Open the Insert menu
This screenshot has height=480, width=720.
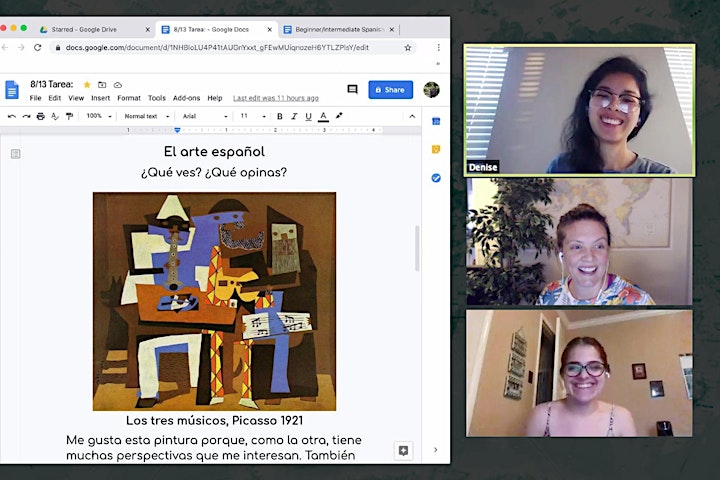pyautogui.click(x=101, y=98)
